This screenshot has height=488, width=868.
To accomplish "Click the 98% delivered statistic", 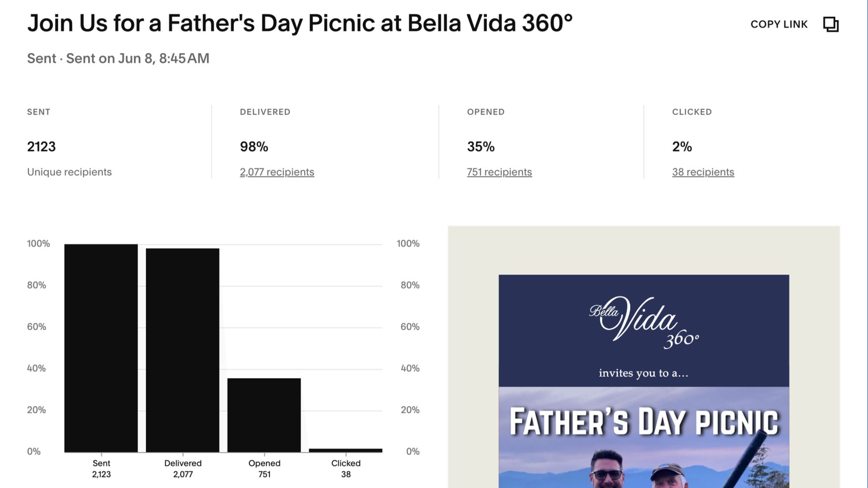I will click(x=254, y=147).
